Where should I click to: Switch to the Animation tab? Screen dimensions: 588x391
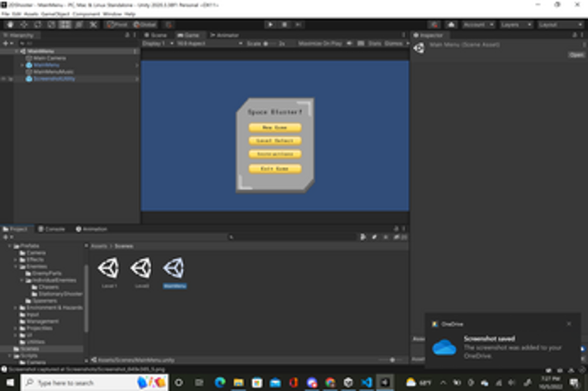(92, 229)
